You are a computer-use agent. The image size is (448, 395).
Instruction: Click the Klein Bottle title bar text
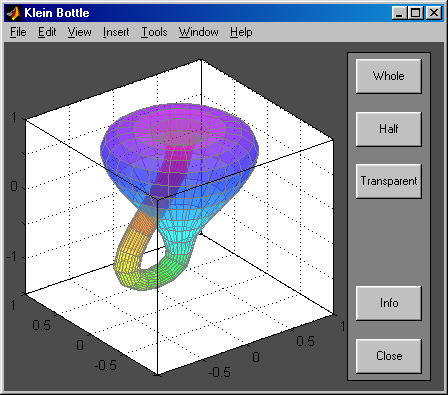click(x=57, y=13)
